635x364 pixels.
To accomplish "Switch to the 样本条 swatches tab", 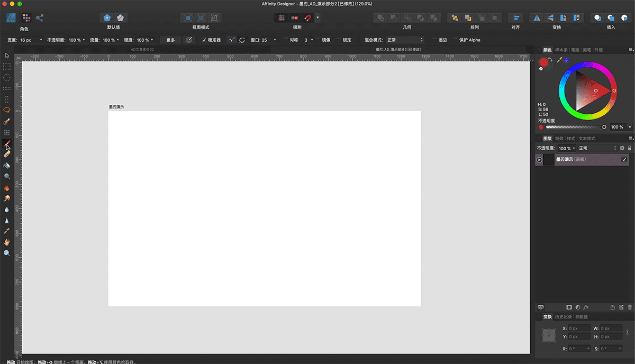I will pos(561,50).
